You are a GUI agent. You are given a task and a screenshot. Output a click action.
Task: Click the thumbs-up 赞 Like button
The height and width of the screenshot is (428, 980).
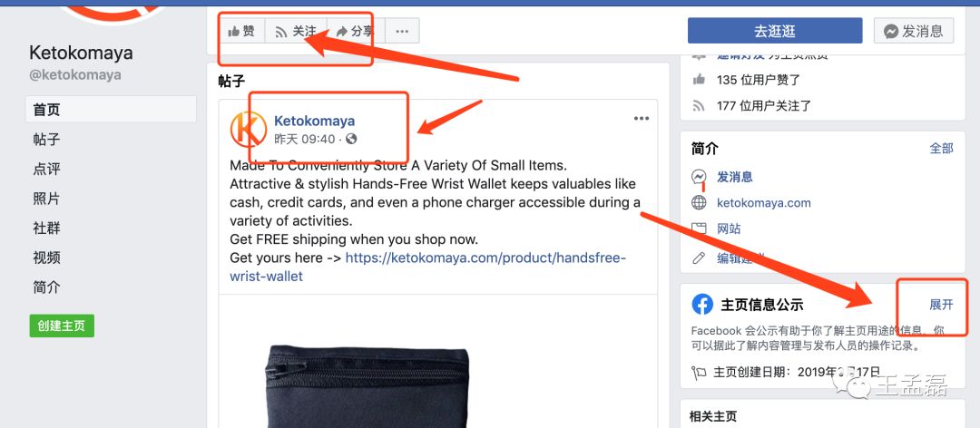[x=242, y=31]
